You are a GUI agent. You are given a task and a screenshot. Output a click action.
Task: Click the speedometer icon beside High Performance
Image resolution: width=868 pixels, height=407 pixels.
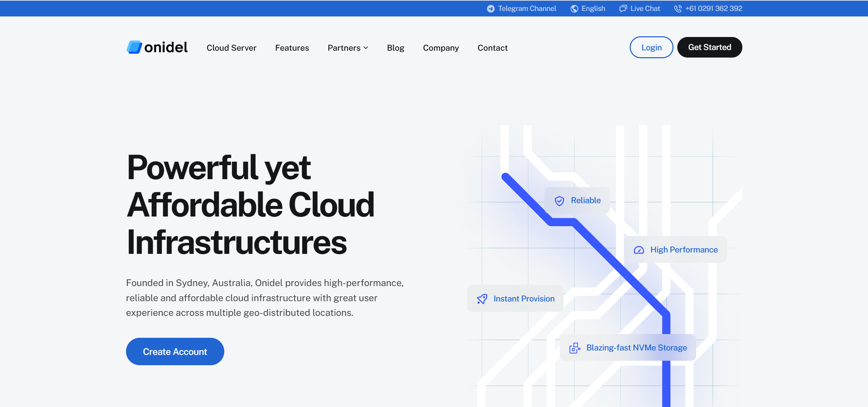click(x=639, y=250)
